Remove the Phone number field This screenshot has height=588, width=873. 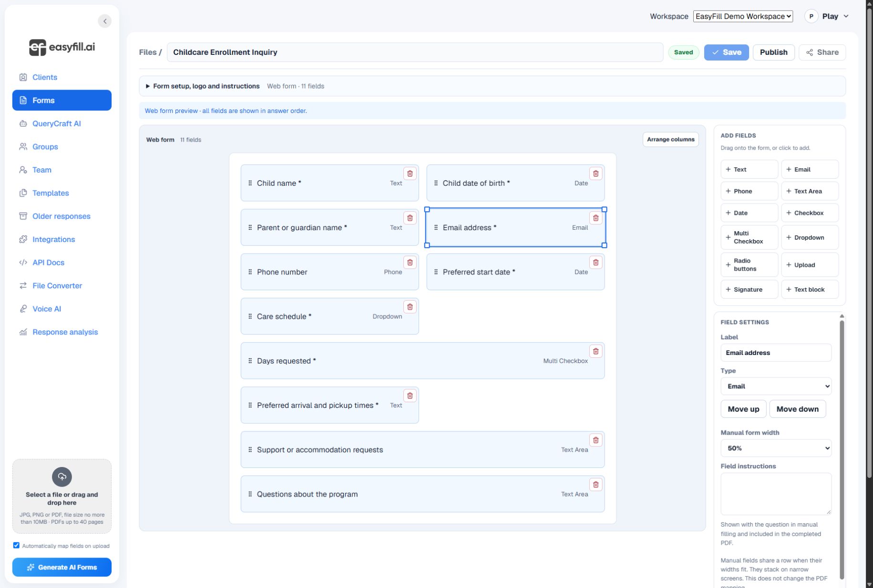click(410, 262)
